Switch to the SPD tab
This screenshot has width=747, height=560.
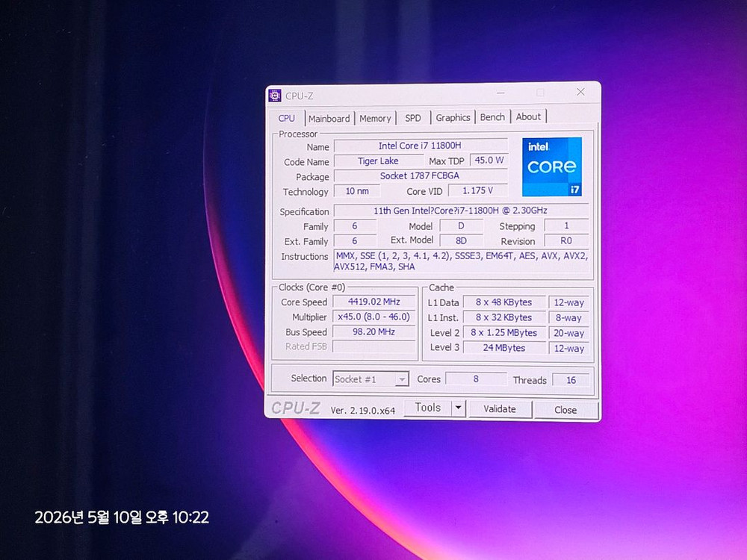[x=413, y=118]
